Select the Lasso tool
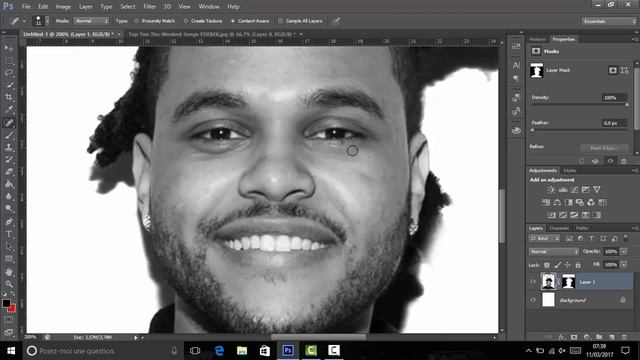Viewport: 640px width, 360px height. point(9,73)
